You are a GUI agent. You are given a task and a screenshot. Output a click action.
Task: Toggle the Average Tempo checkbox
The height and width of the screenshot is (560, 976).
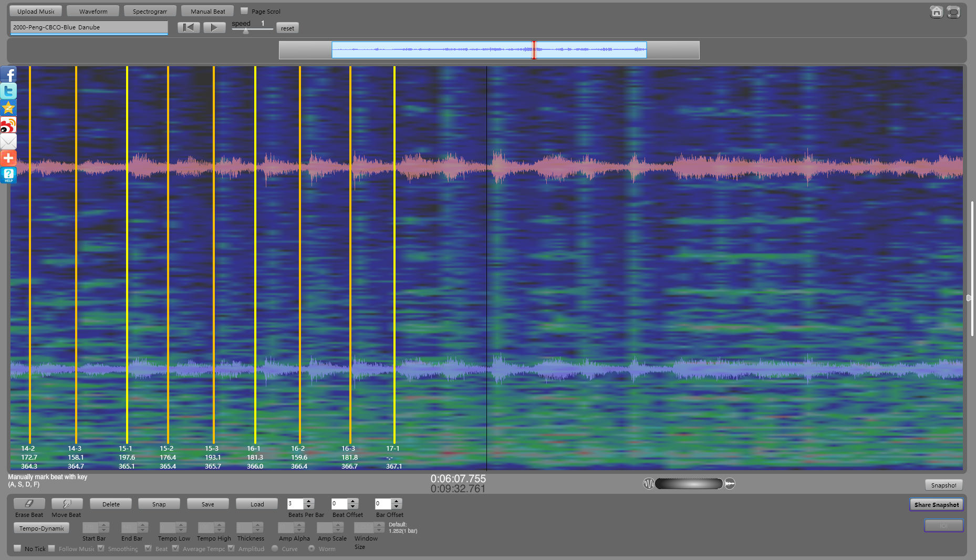pyautogui.click(x=175, y=548)
